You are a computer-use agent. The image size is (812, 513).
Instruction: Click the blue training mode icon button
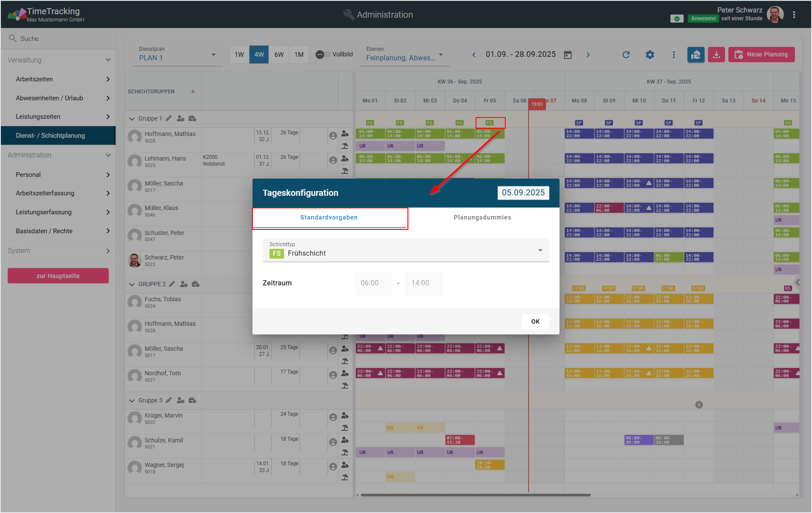[696, 55]
